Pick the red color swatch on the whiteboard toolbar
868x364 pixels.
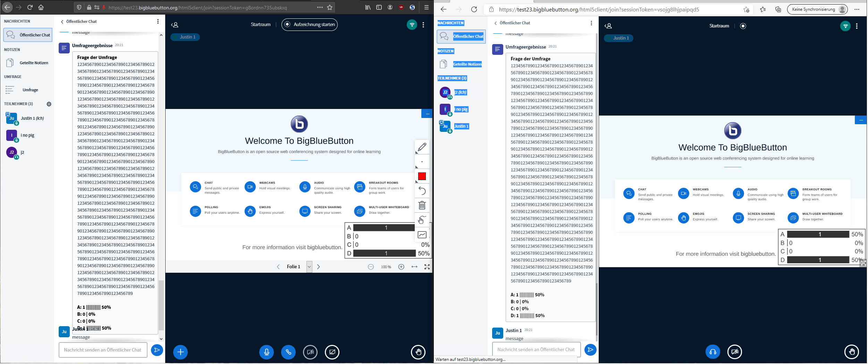422,176
